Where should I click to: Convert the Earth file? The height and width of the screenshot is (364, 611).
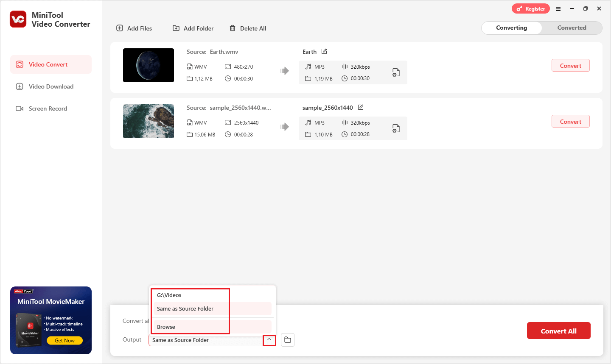[571, 66]
